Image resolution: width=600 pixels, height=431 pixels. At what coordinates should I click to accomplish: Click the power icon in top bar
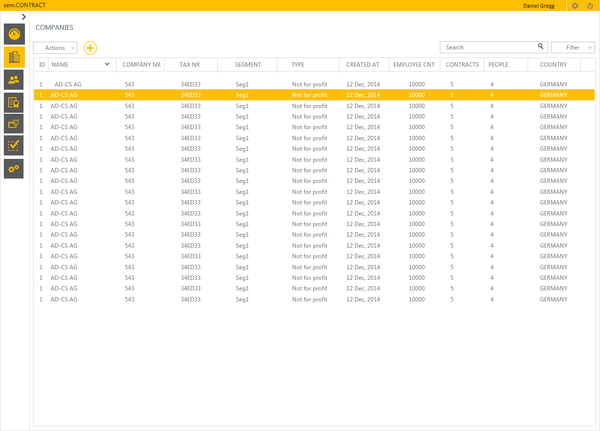[590, 6]
